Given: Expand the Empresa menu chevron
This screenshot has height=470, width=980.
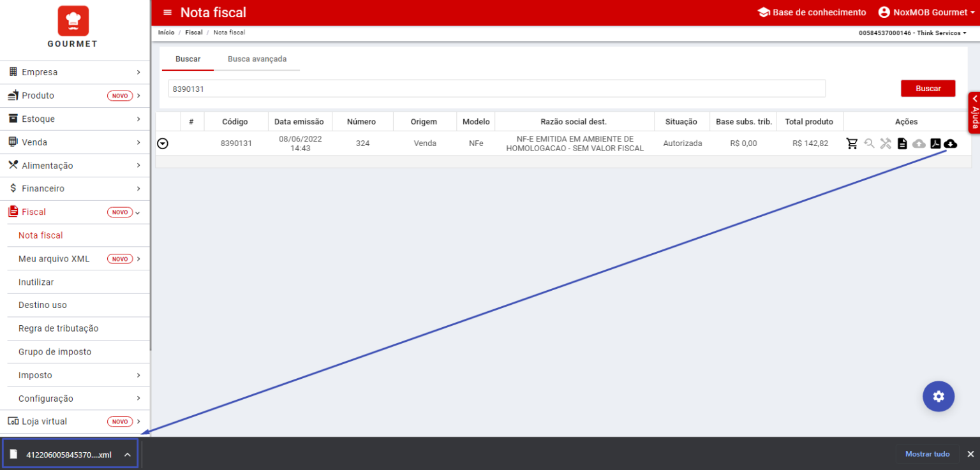Looking at the screenshot, I should tap(138, 72).
